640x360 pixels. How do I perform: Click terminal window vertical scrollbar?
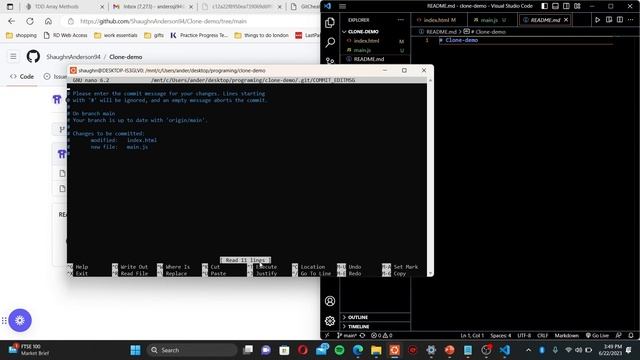coord(430,176)
